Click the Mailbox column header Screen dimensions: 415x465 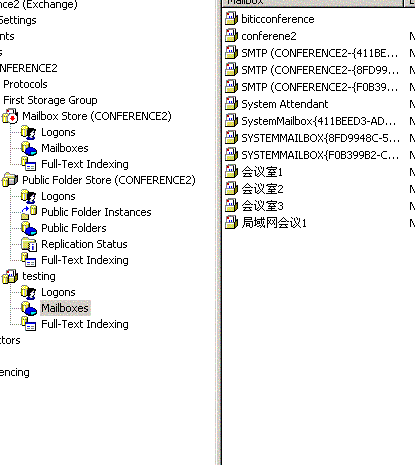[313, 2]
